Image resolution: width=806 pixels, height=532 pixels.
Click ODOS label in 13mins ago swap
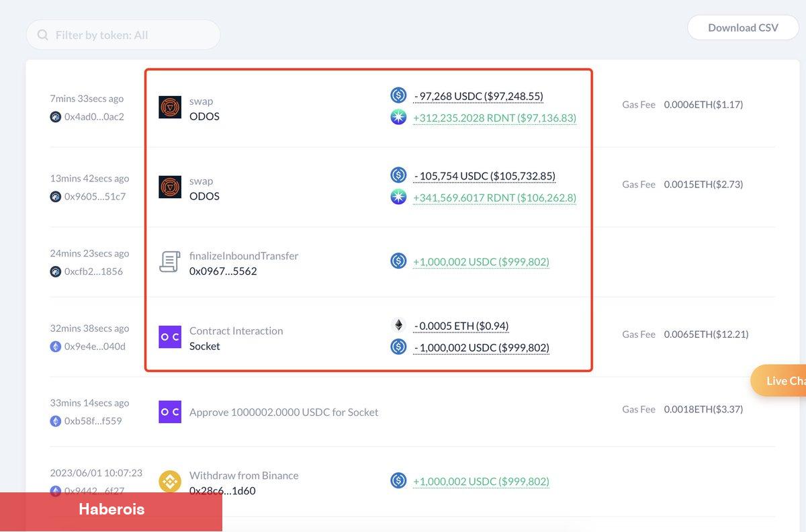pyautogui.click(x=204, y=196)
